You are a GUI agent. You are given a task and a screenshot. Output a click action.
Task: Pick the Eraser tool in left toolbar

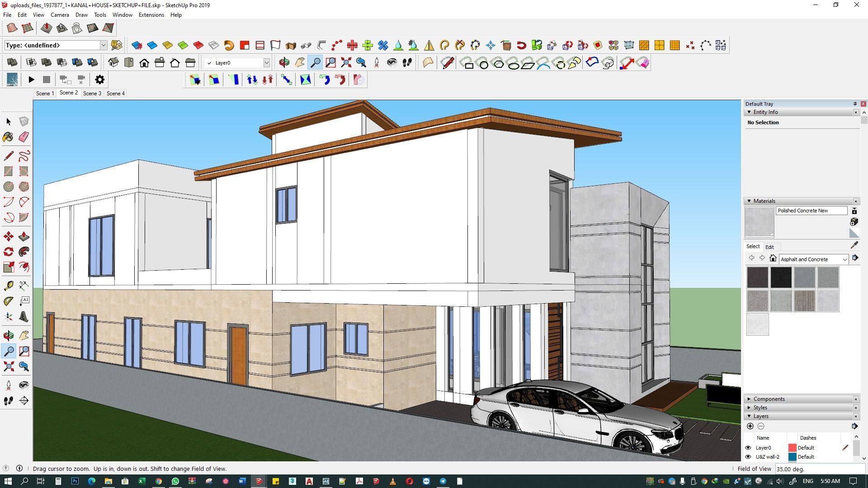pos(24,137)
